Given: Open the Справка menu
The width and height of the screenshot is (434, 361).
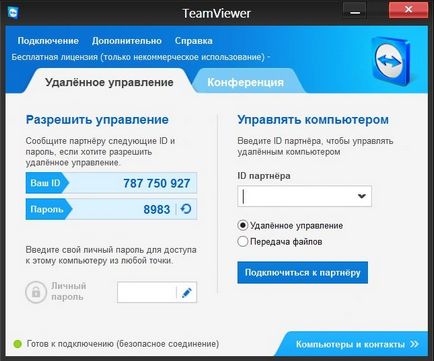Looking at the screenshot, I should [194, 41].
